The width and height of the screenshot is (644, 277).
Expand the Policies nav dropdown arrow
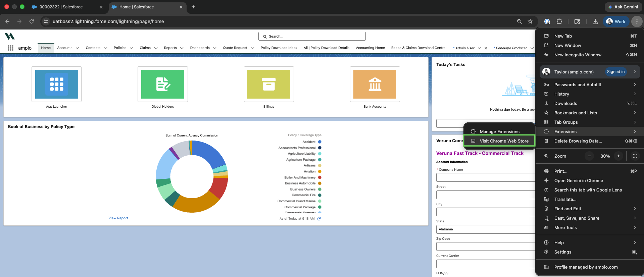click(132, 48)
